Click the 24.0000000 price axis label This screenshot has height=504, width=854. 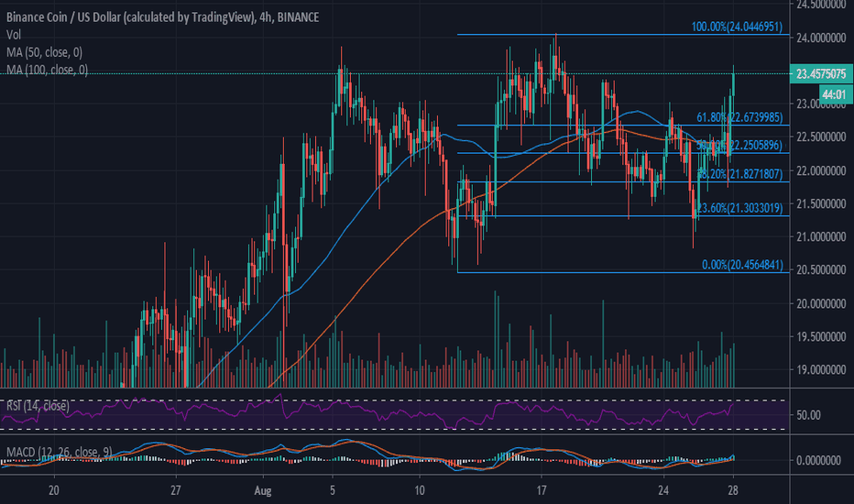[821, 38]
